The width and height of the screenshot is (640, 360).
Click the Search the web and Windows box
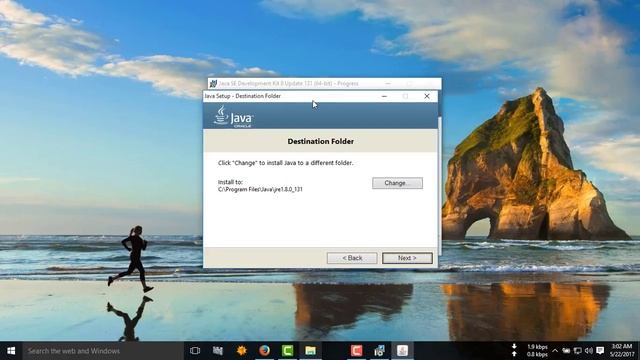(x=103, y=351)
